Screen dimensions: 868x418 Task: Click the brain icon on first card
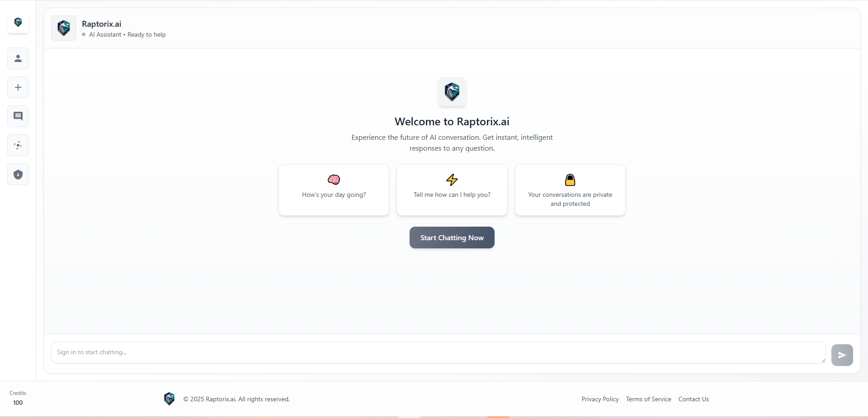[334, 180]
